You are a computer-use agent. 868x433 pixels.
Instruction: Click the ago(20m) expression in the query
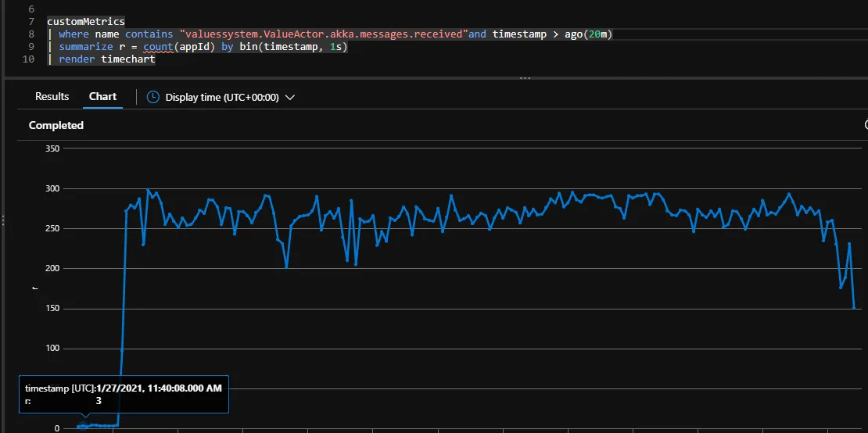pos(589,34)
